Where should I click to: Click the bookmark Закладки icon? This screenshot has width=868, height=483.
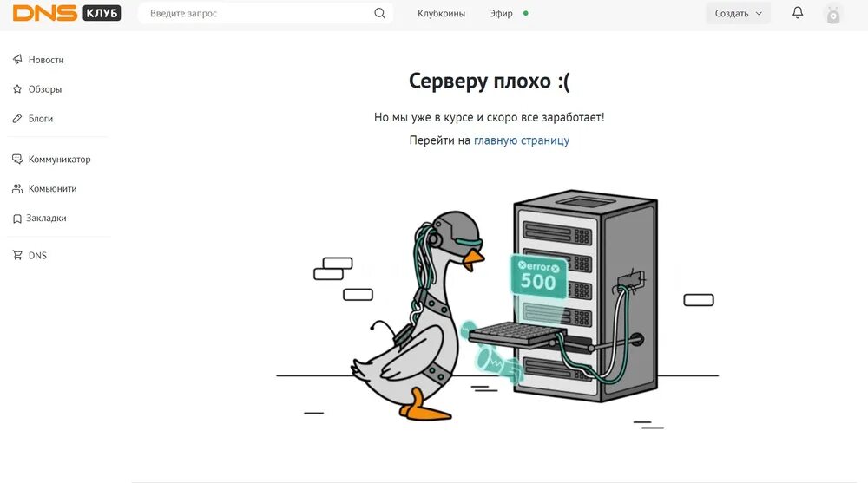point(17,219)
